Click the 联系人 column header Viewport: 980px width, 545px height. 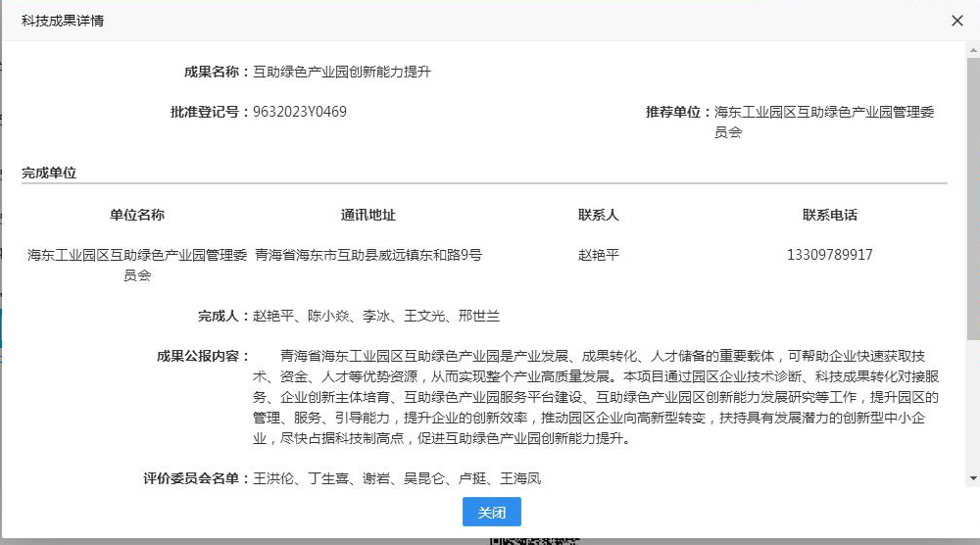[x=599, y=215]
